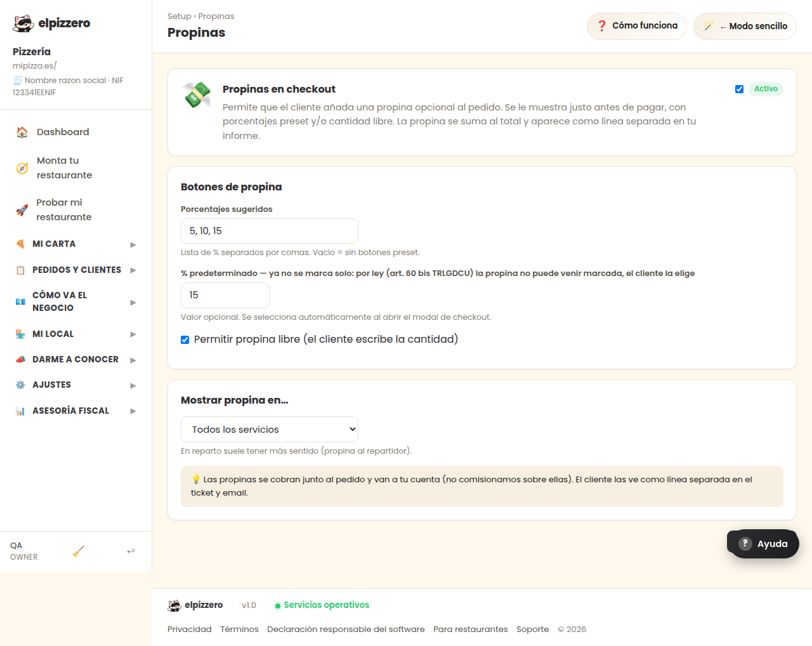Open the MI LOCAL menu item
The height and width of the screenshot is (646, 812).
pyautogui.click(x=76, y=334)
